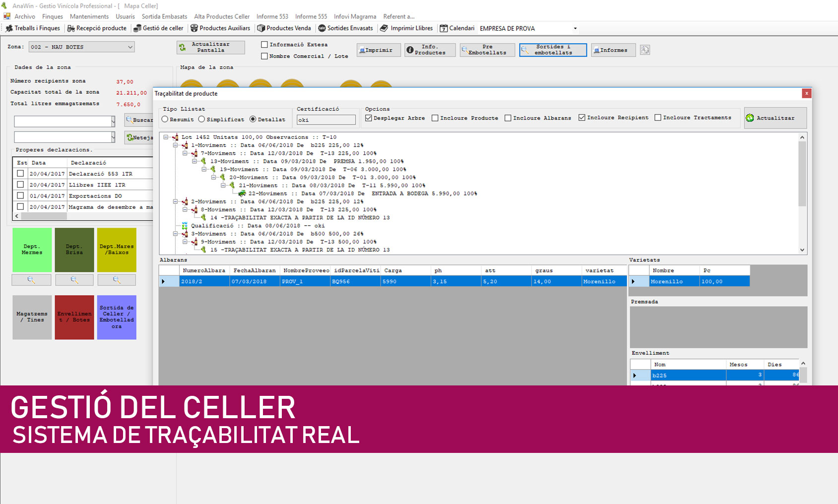Click the bottle icon of 2-Moviment
Viewport: 838px width, 504px height.
[185, 201]
